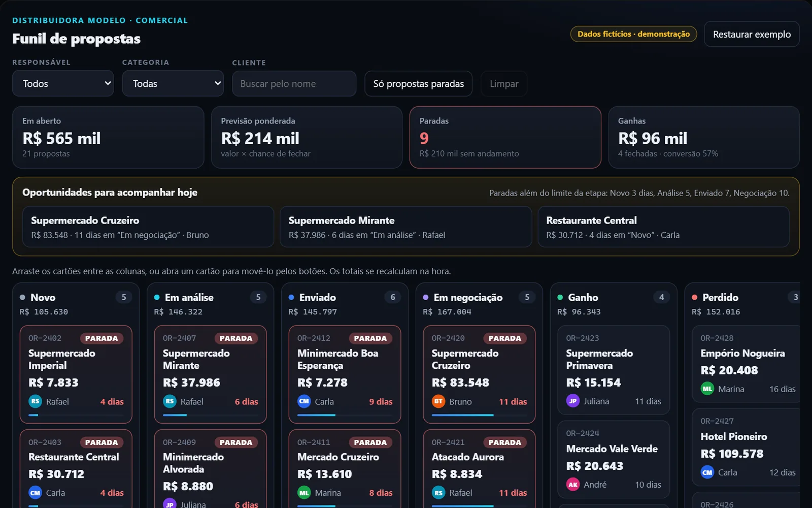Open the Supermercado Cruzeiro opportunity to follow today

(148, 227)
